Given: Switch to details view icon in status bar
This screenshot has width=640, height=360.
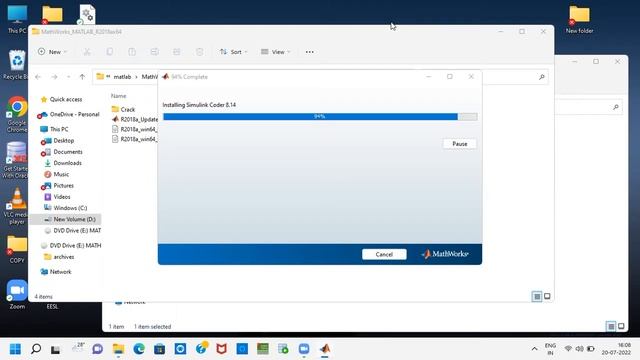Looking at the screenshot, I should 537,296.
